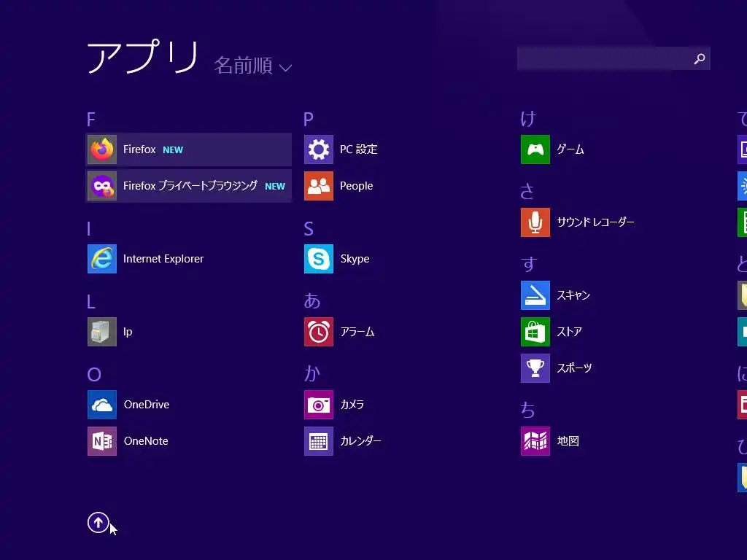Select the あ group header

pos(312,301)
